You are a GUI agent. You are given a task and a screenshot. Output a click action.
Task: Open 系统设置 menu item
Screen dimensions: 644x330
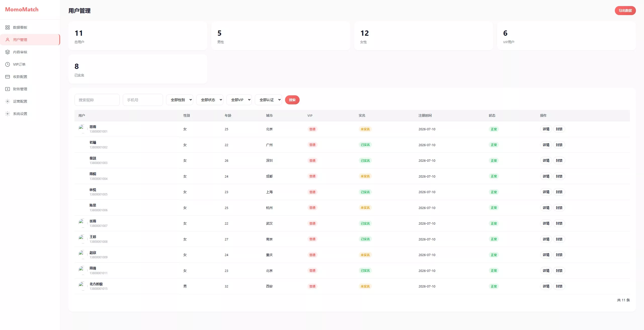(x=30, y=114)
